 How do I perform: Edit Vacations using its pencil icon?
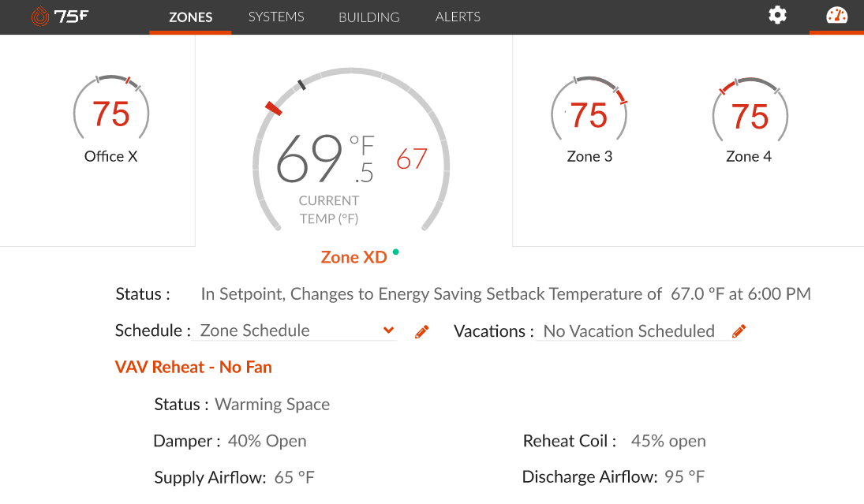point(738,331)
